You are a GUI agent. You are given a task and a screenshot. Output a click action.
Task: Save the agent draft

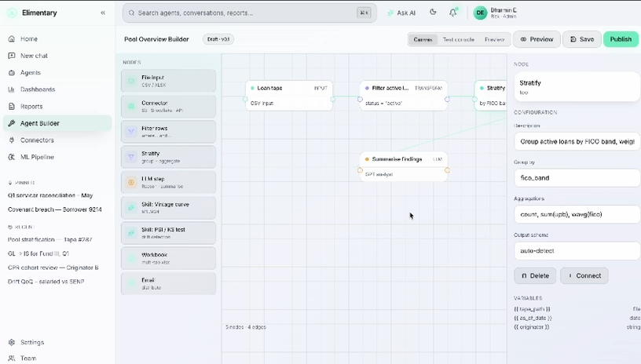pyautogui.click(x=582, y=39)
